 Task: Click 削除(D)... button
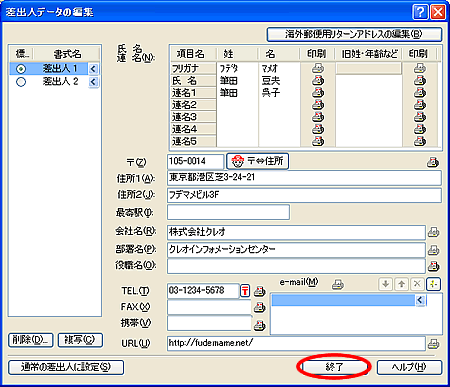click(x=30, y=340)
